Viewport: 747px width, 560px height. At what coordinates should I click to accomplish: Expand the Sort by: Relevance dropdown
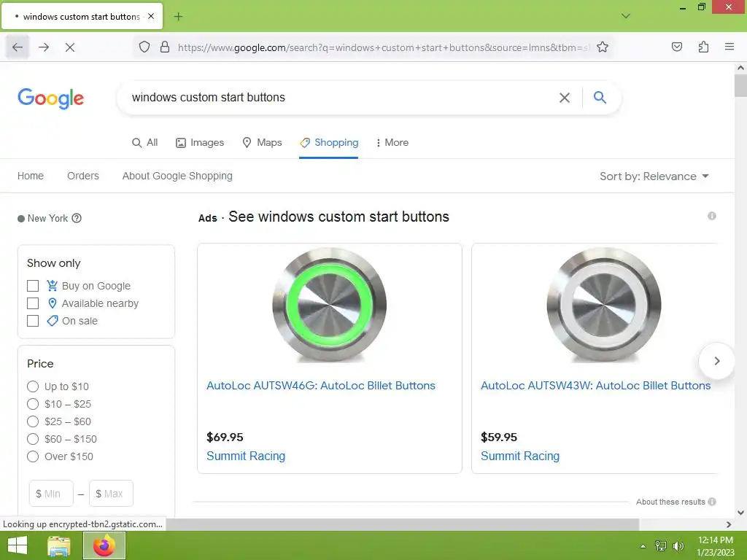[654, 176]
